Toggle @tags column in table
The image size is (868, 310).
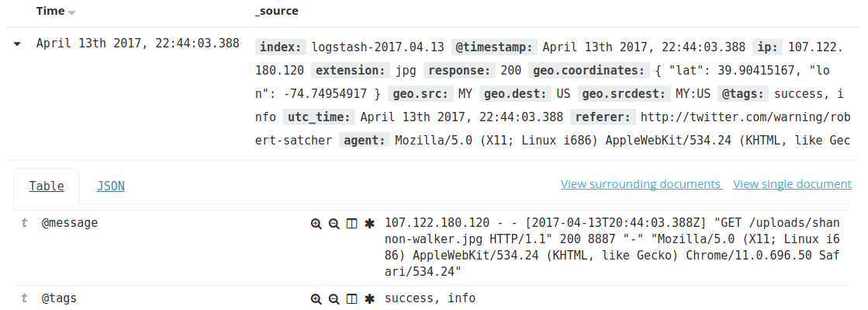coord(351,299)
